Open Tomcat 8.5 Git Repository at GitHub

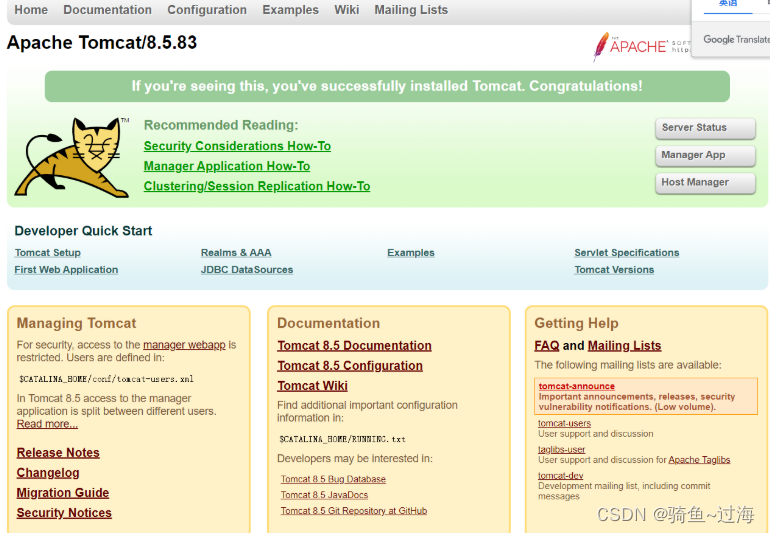[354, 511]
